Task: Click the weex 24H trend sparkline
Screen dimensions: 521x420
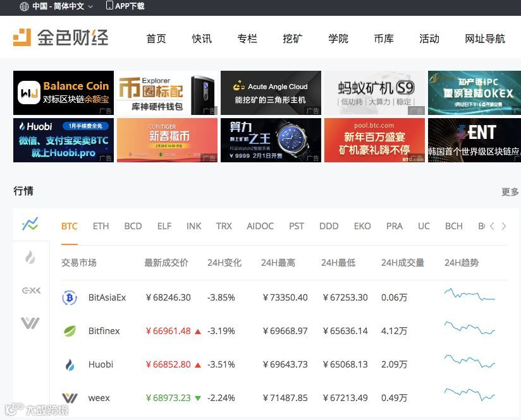Action: tap(470, 395)
